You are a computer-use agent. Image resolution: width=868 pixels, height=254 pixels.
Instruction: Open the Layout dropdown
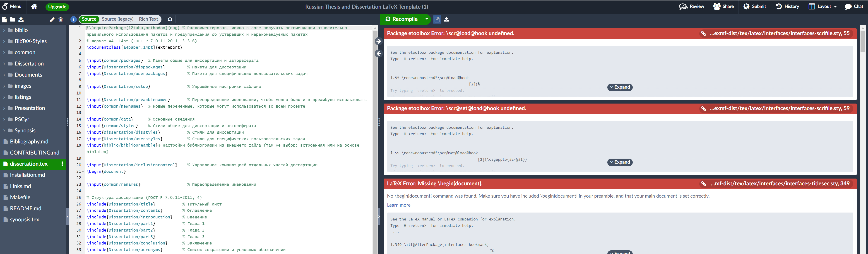click(x=822, y=6)
